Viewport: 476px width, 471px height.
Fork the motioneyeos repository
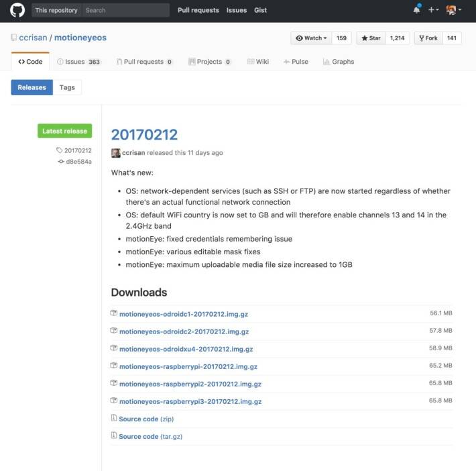click(428, 38)
